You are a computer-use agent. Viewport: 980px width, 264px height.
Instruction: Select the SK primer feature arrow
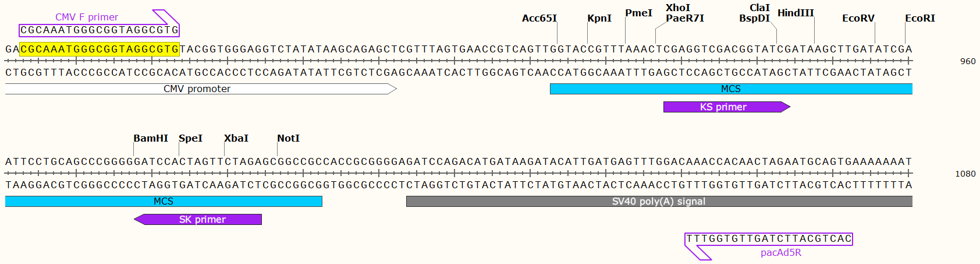coord(198,219)
